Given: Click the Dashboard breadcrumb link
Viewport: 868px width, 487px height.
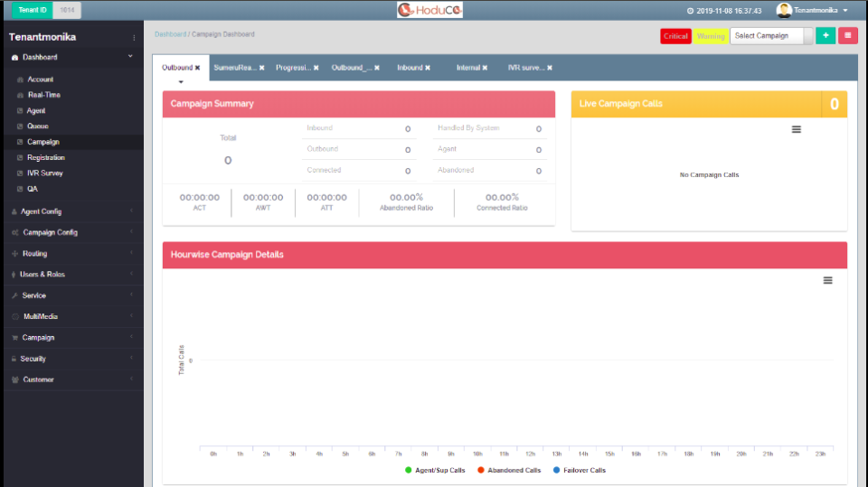Looking at the screenshot, I should click(x=170, y=34).
